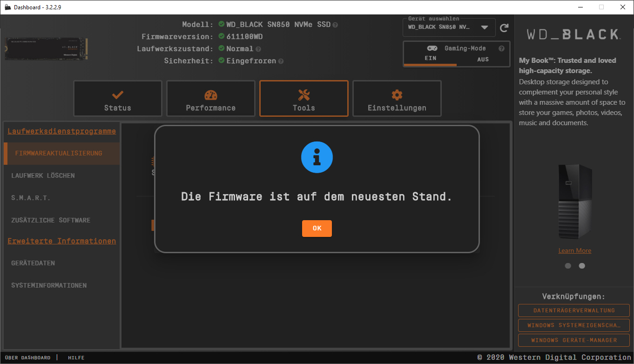
Task: Open Windows Geräte-Manager shortcut
Action: click(574, 340)
